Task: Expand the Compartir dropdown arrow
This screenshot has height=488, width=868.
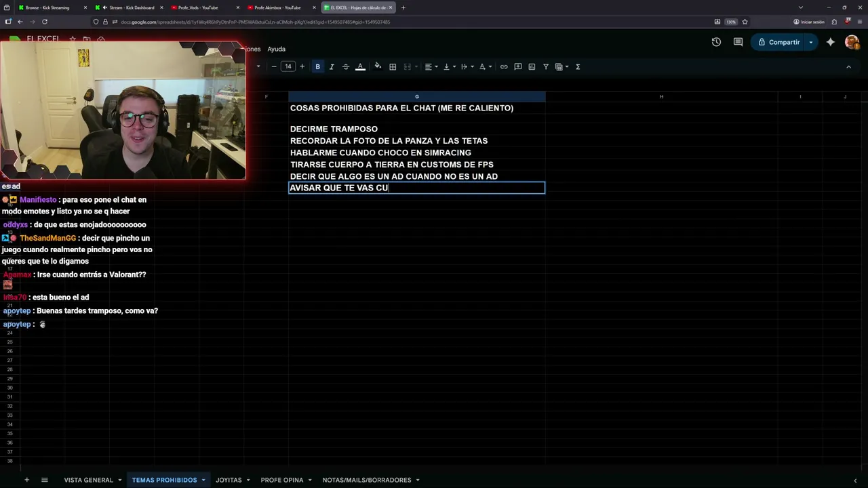Action: 811,42
